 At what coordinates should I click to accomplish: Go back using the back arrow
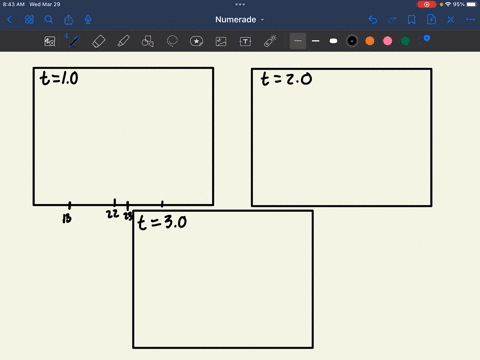click(x=10, y=20)
